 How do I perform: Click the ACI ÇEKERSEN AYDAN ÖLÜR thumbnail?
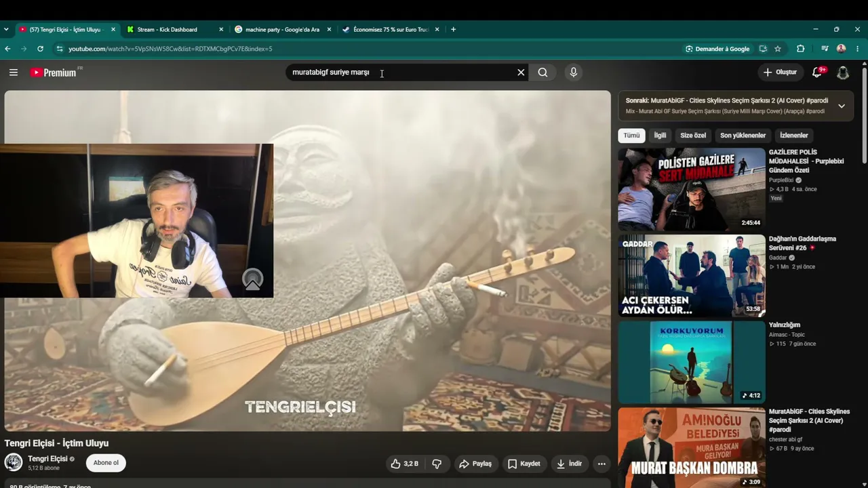click(692, 276)
